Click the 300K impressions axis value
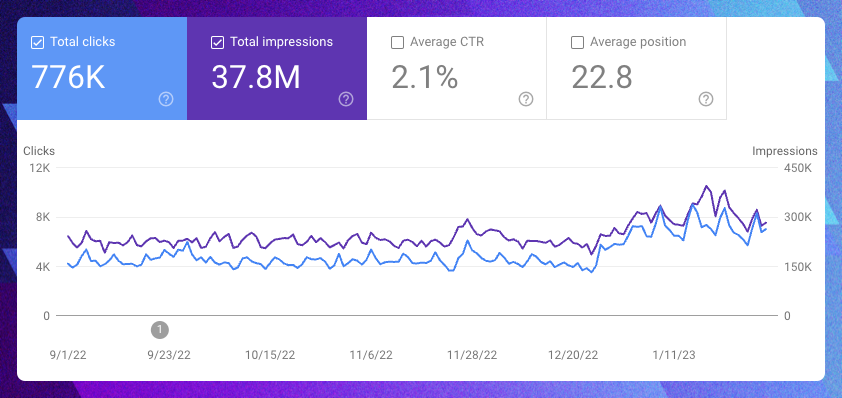 [x=797, y=218]
